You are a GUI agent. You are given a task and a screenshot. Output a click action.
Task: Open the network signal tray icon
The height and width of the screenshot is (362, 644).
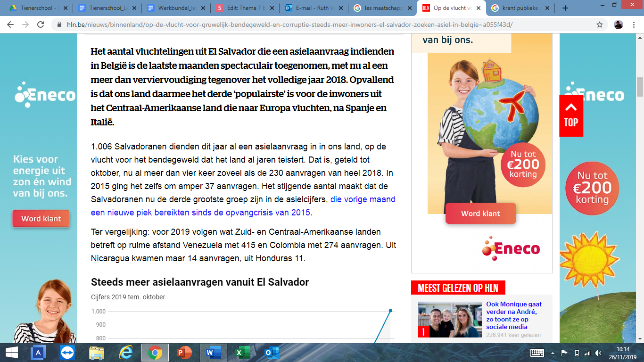[586, 353]
